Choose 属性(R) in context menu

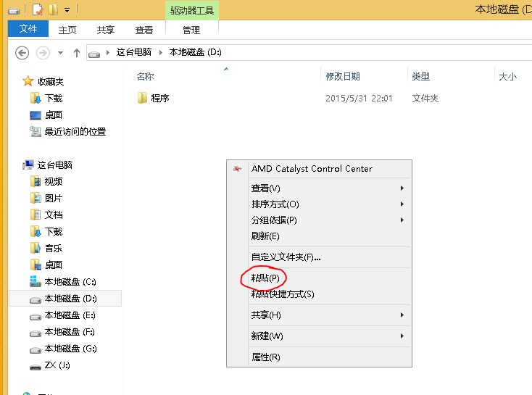[319, 357]
